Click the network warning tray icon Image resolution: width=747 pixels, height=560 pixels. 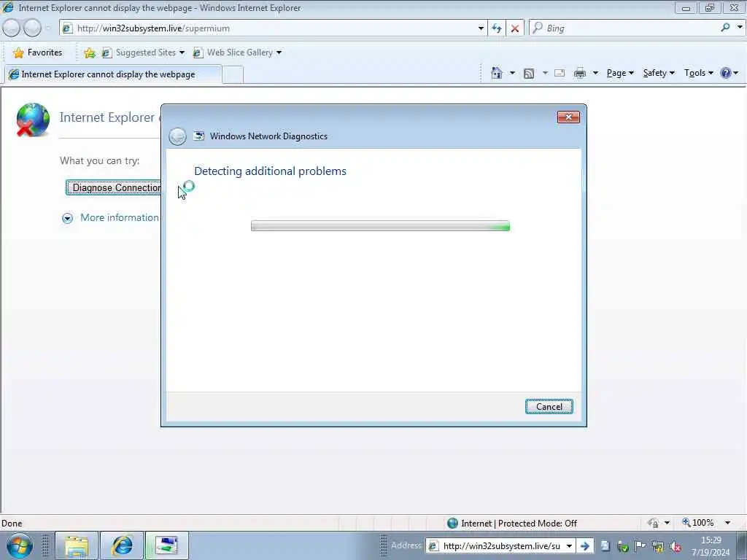658,546
